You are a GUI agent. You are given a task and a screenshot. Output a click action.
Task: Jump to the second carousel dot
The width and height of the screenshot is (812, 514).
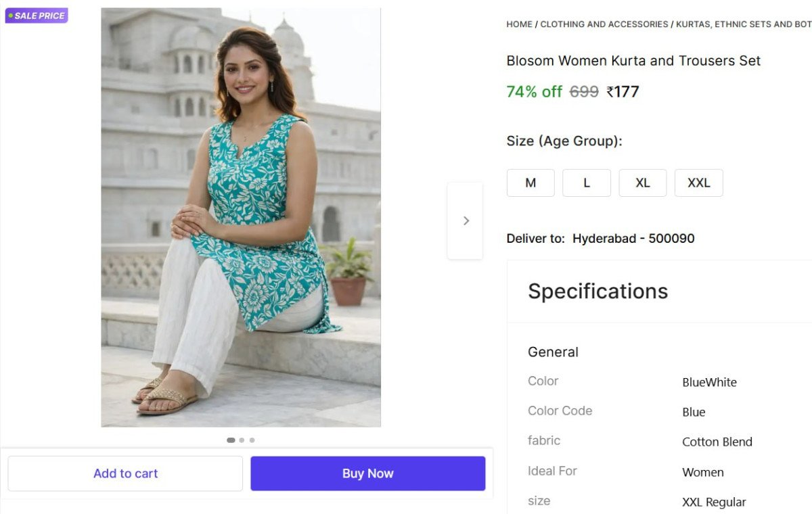242,440
